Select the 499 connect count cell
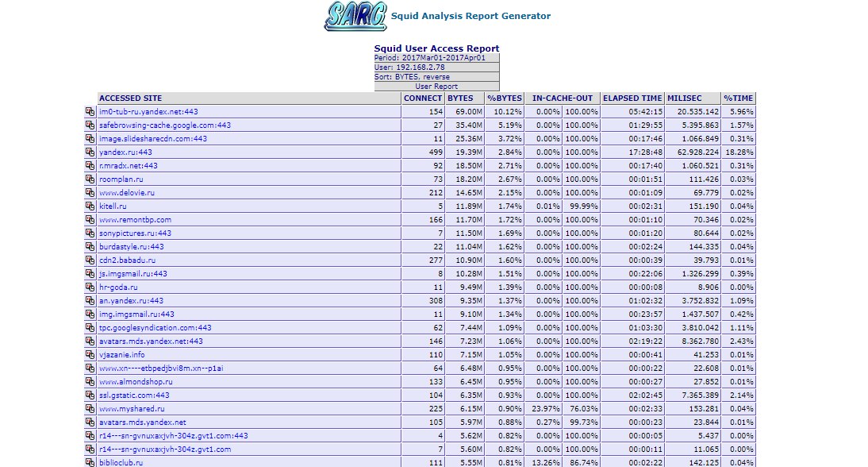 424,152
